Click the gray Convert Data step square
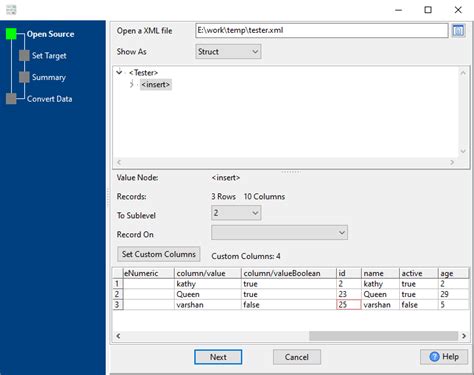The image size is (474, 375). click(x=11, y=99)
